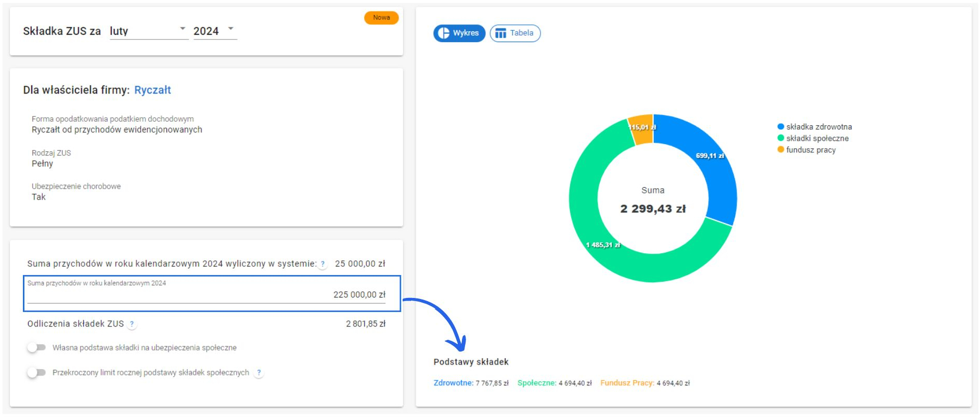Open help icon next to Odliczenia składek ZUS

point(132,324)
